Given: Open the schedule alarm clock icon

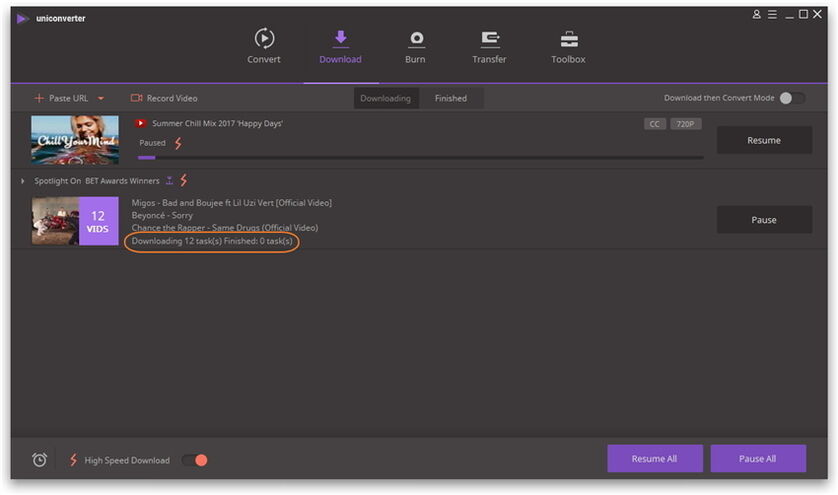Looking at the screenshot, I should 39,460.
